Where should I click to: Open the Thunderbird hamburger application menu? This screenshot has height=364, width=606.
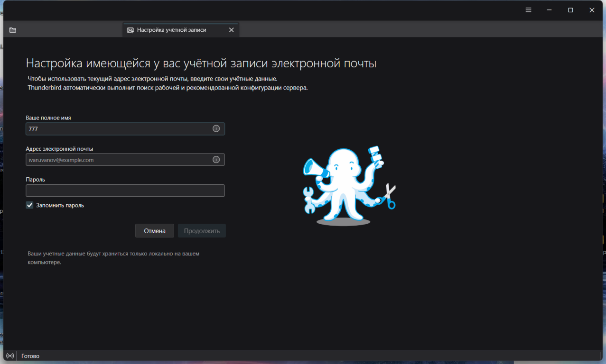click(528, 10)
